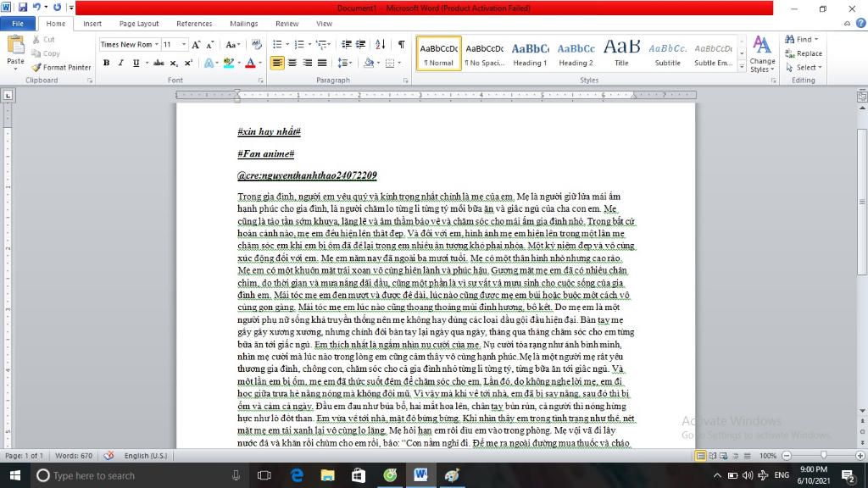Click the Windows taskbar search box

[x=127, y=475]
